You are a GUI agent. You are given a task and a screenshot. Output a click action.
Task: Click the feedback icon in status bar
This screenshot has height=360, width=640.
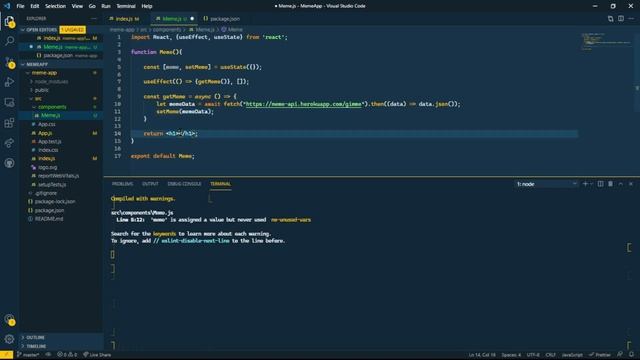(620, 355)
